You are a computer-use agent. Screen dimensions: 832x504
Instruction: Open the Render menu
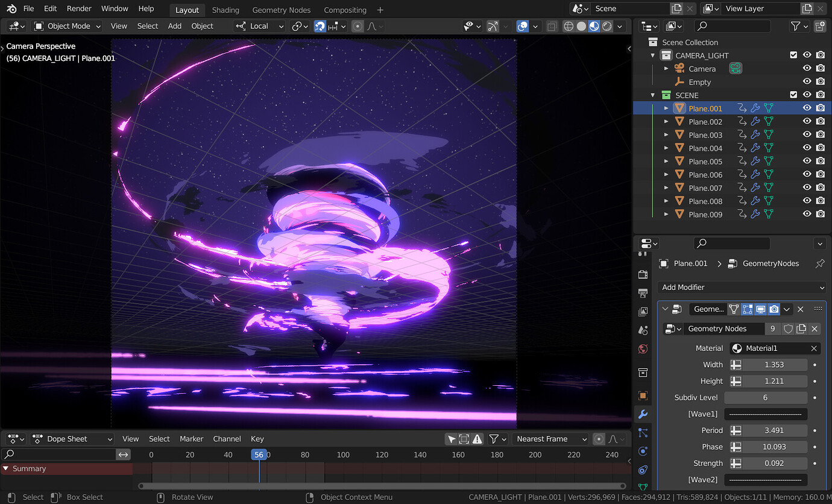point(78,8)
